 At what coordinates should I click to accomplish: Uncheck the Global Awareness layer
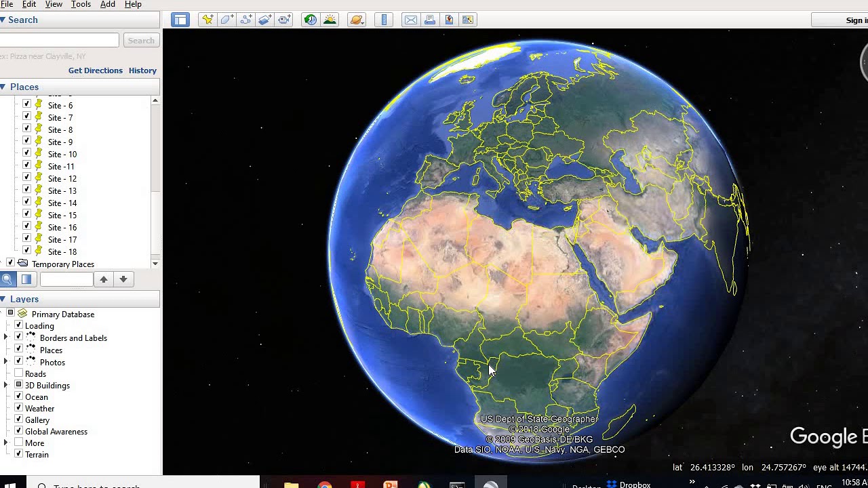click(19, 431)
